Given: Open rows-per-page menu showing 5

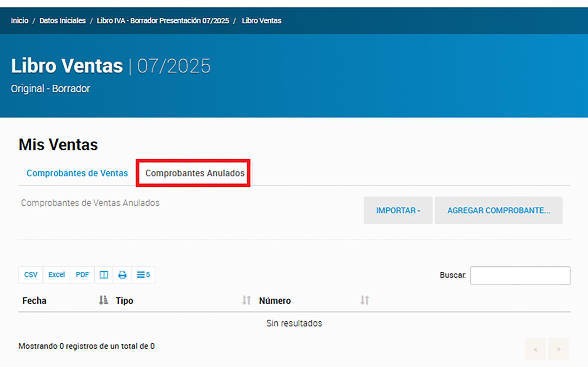Looking at the screenshot, I should tap(143, 275).
